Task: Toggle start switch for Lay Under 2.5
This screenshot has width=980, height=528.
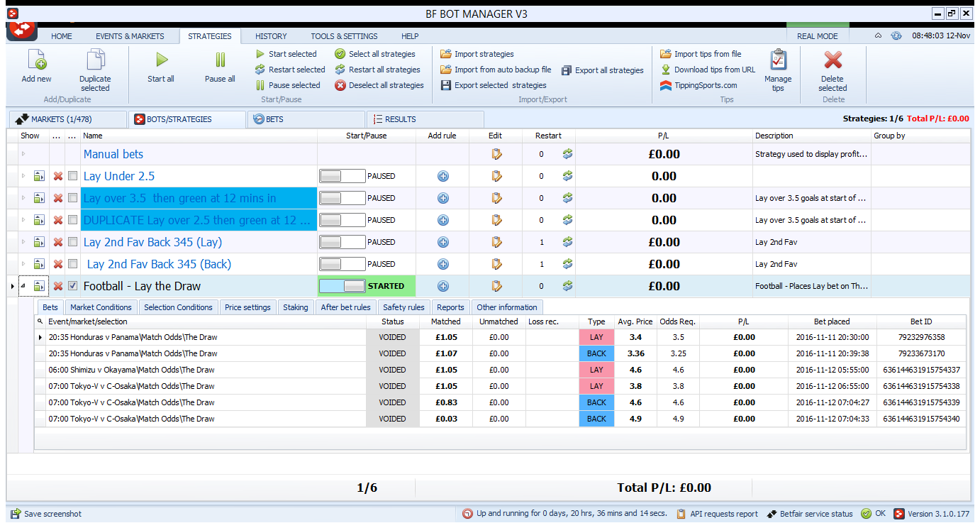Action: coord(343,176)
